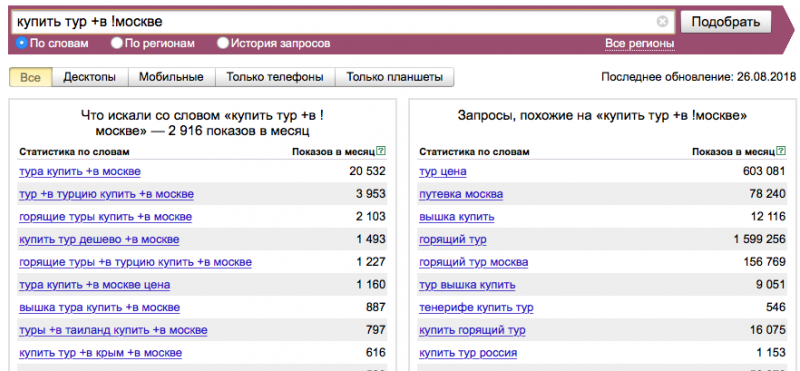Click the 20 532 impressions value
Image resolution: width=800 pixels, height=371 pixels.
click(x=367, y=171)
